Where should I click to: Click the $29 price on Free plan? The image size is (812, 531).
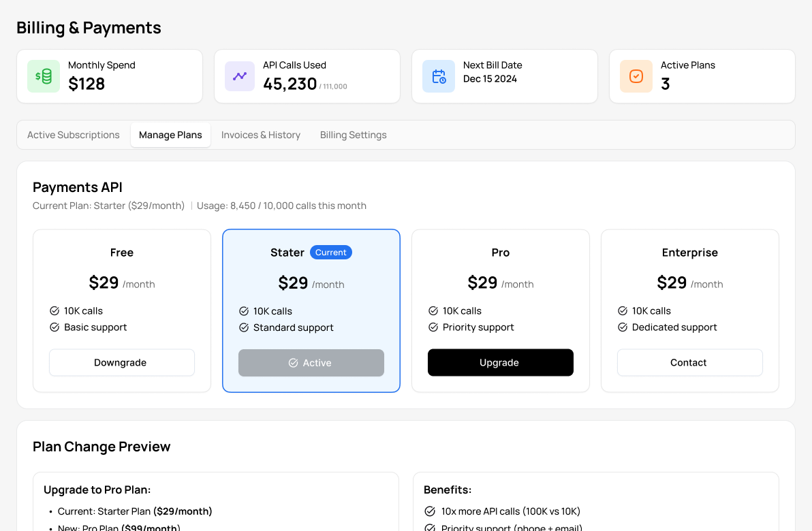(104, 283)
